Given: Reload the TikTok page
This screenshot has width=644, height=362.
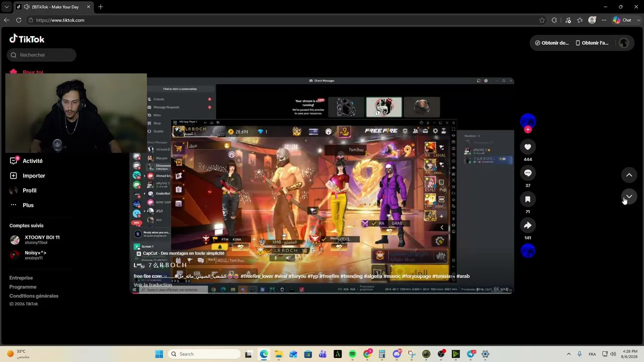Looking at the screenshot, I should pos(19,20).
